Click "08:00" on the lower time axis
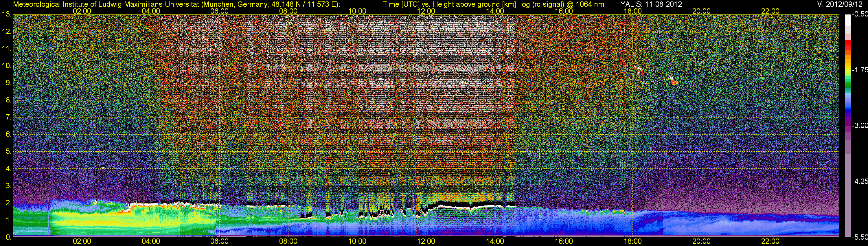 [x=288, y=242]
